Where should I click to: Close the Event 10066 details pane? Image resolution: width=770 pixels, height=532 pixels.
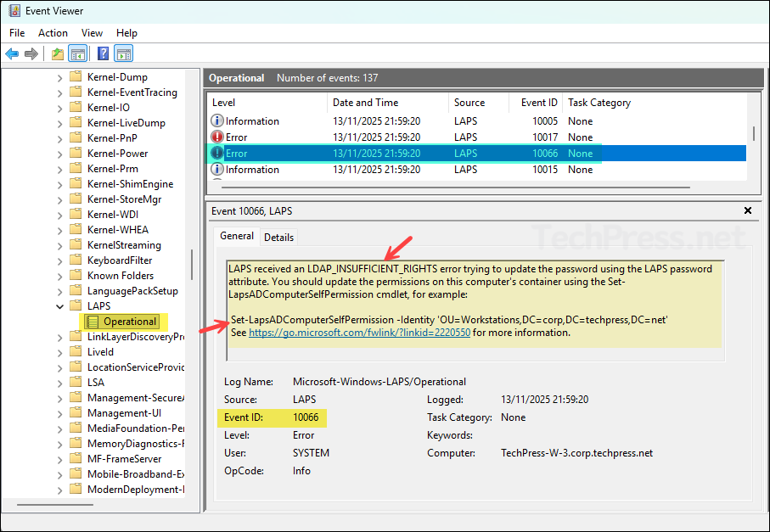tap(747, 210)
